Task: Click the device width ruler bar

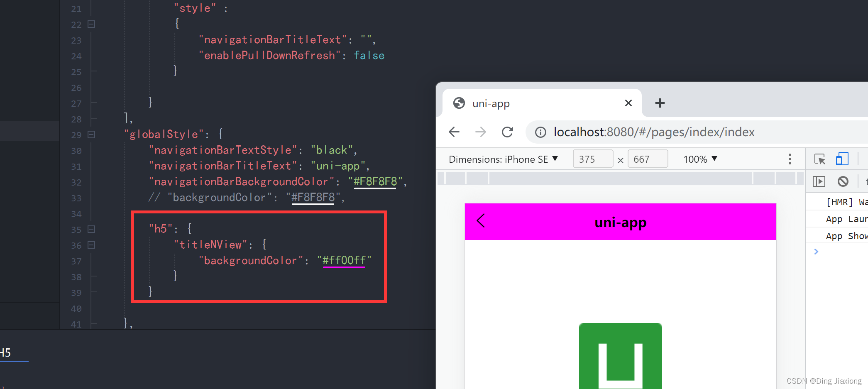Action: 621,179
